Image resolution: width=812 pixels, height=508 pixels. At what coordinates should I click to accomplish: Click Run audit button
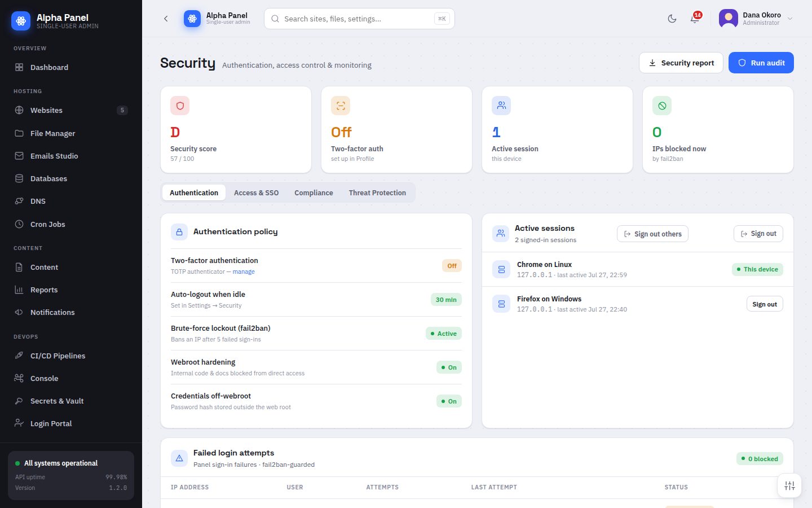click(761, 63)
